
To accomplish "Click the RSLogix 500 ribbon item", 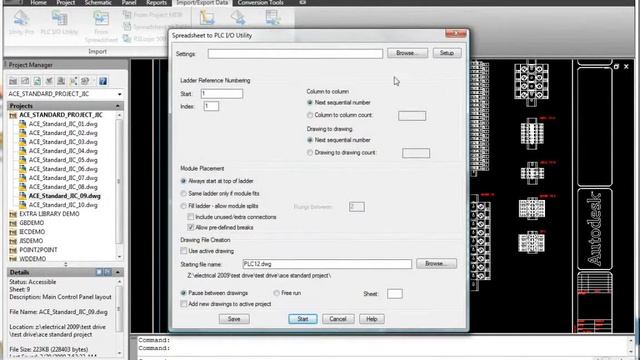I will coord(145,39).
